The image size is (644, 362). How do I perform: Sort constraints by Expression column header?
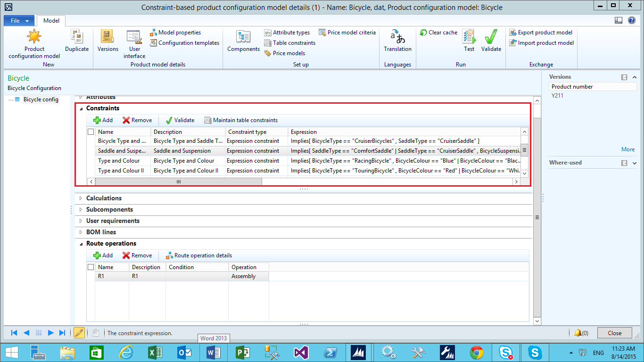click(x=405, y=132)
